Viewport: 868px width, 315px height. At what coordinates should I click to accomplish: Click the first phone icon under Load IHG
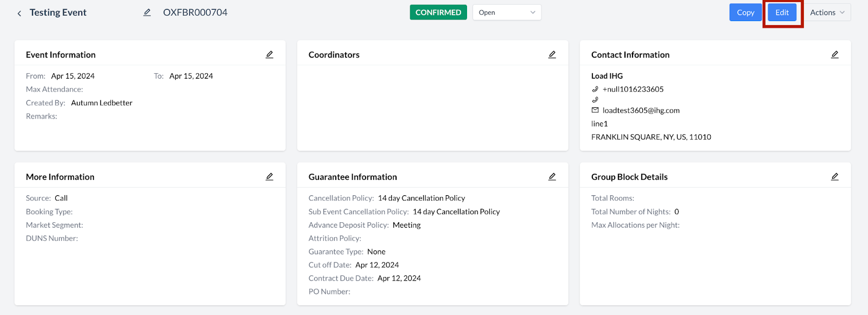(x=595, y=89)
